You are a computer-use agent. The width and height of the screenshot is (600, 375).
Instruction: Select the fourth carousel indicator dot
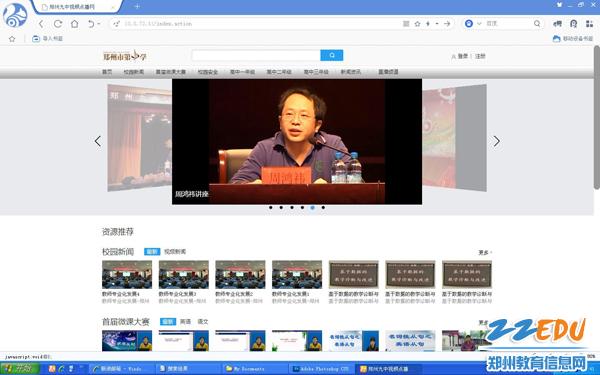[x=302, y=207]
